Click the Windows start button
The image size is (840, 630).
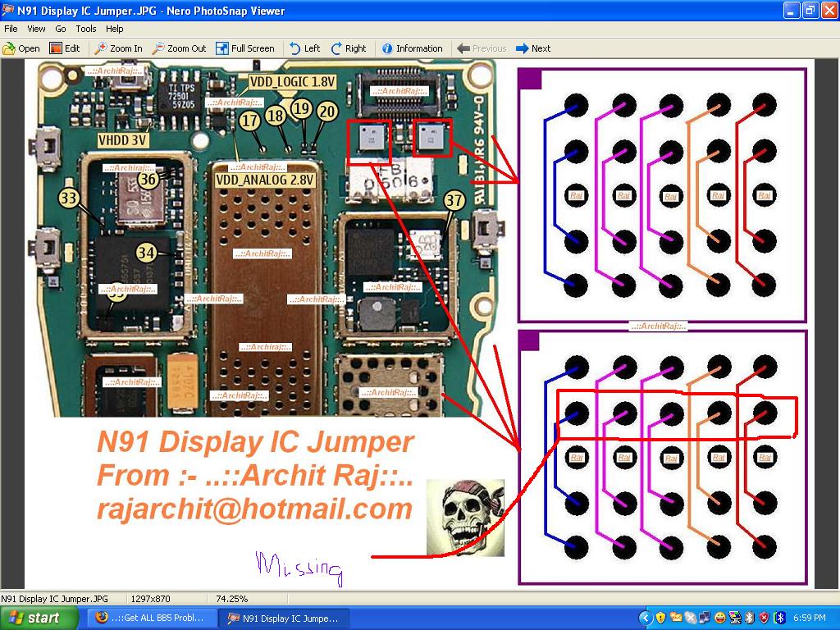tap(38, 619)
